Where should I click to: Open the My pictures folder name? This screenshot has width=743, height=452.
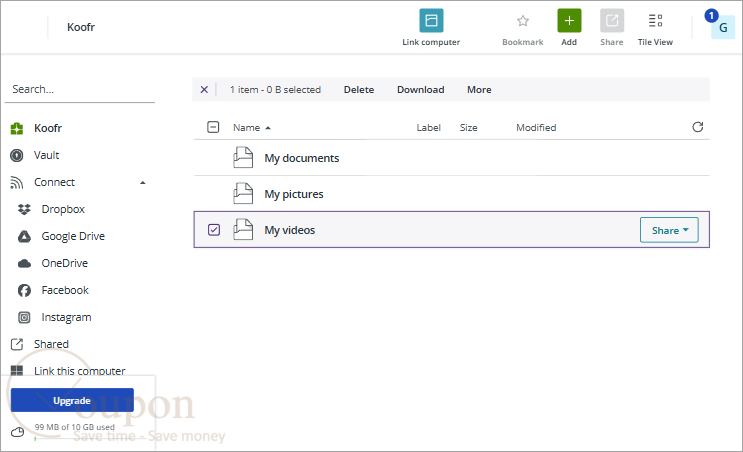(x=294, y=194)
